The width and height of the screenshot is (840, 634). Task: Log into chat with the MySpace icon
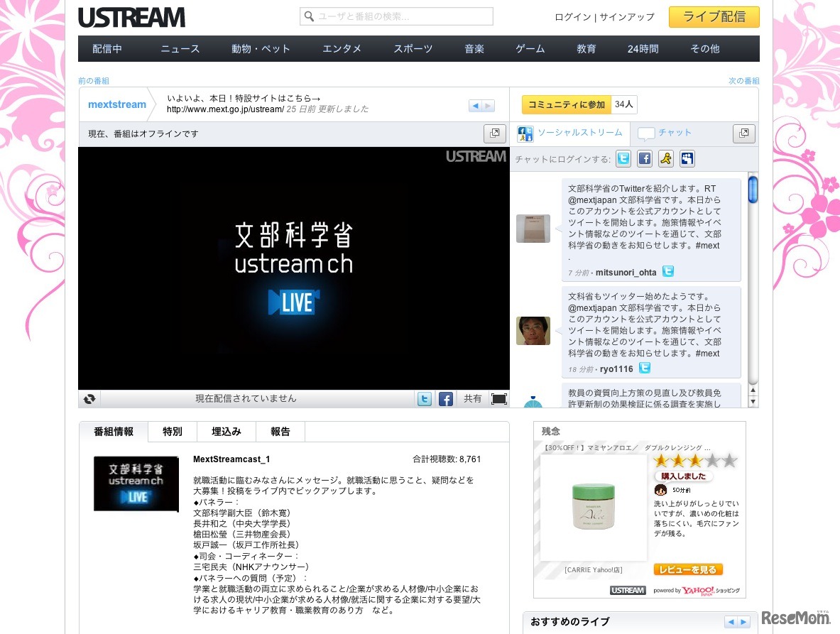pos(687,158)
